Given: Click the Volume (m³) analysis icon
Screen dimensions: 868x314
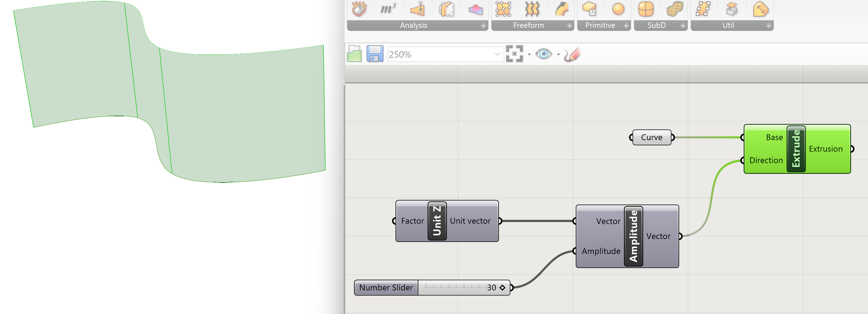Looking at the screenshot, I should tap(388, 9).
